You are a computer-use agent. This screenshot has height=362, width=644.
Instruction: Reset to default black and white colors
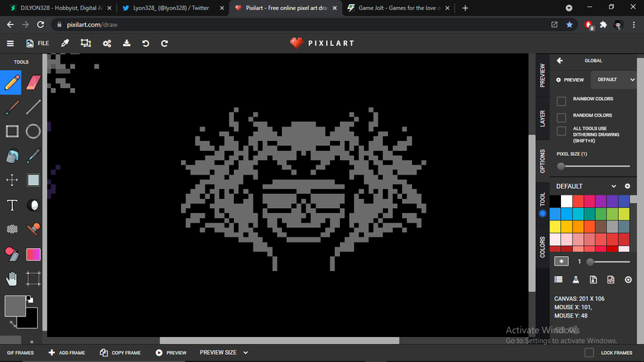point(29,299)
